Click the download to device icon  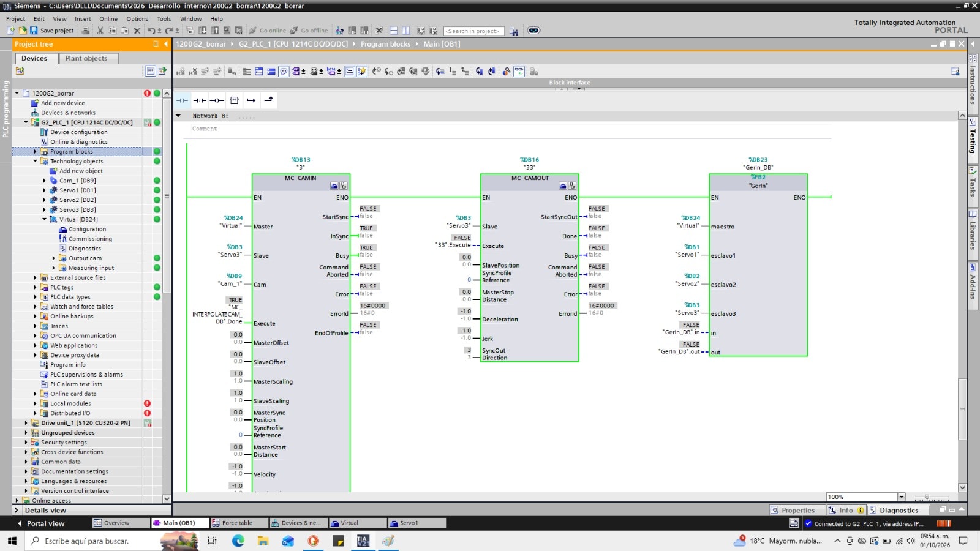(202, 31)
